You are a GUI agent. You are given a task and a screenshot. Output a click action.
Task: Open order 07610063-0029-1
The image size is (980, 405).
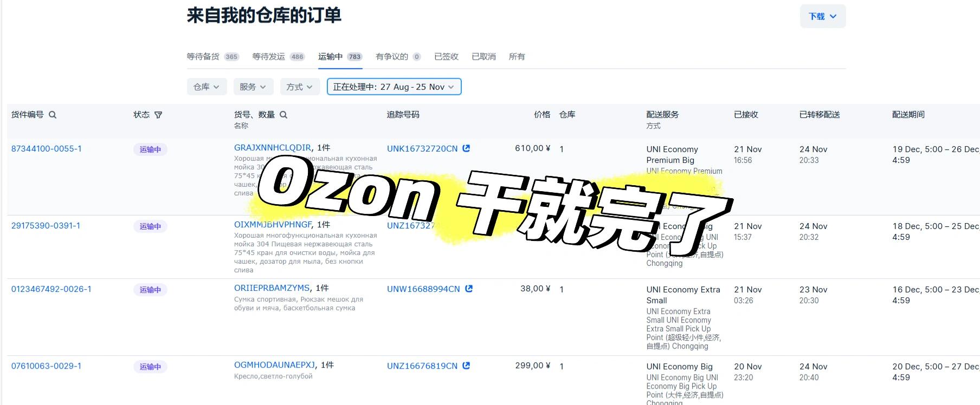click(47, 366)
